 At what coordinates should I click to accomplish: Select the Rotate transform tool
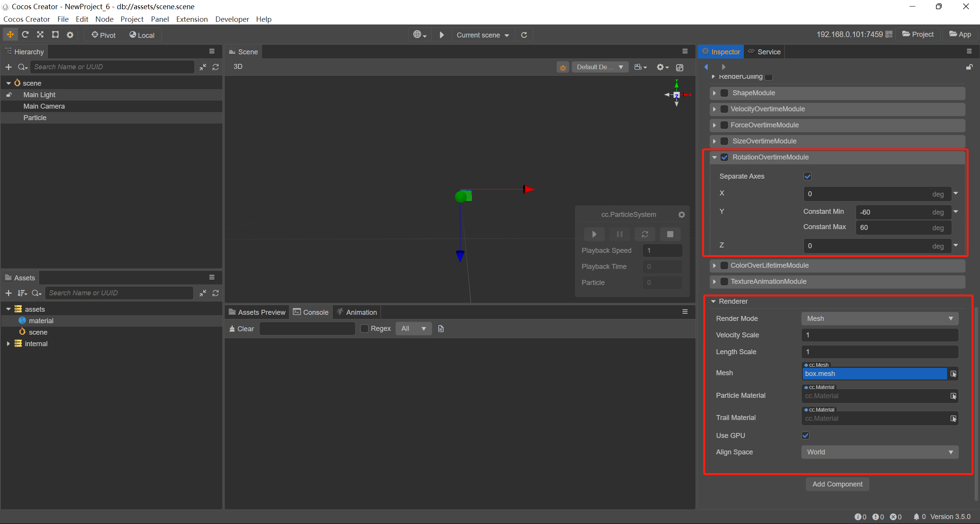[x=25, y=35]
